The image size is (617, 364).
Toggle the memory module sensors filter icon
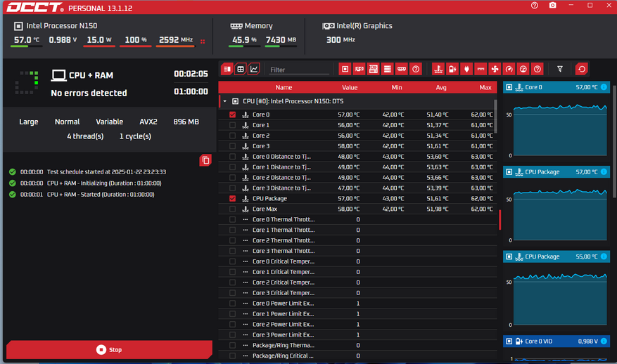[402, 69]
